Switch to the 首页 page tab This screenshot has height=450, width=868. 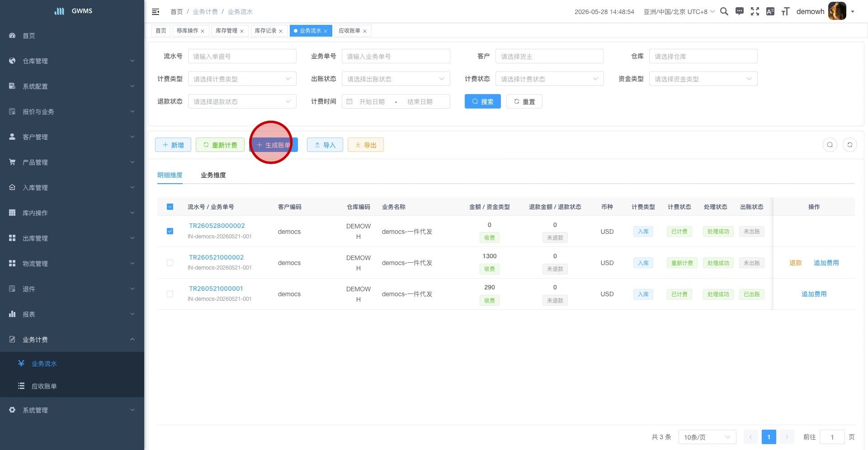point(161,31)
